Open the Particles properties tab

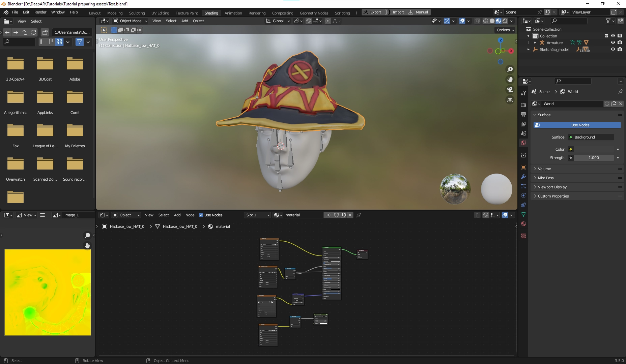point(523,186)
